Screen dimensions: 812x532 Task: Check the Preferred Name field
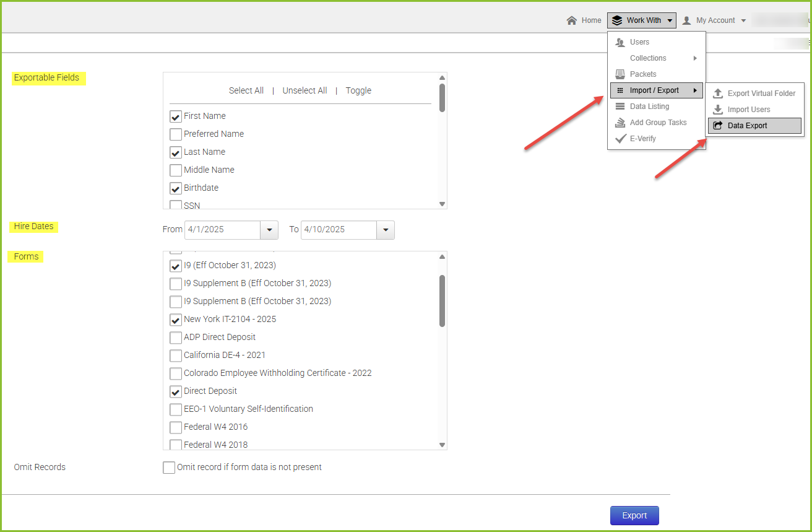point(176,134)
